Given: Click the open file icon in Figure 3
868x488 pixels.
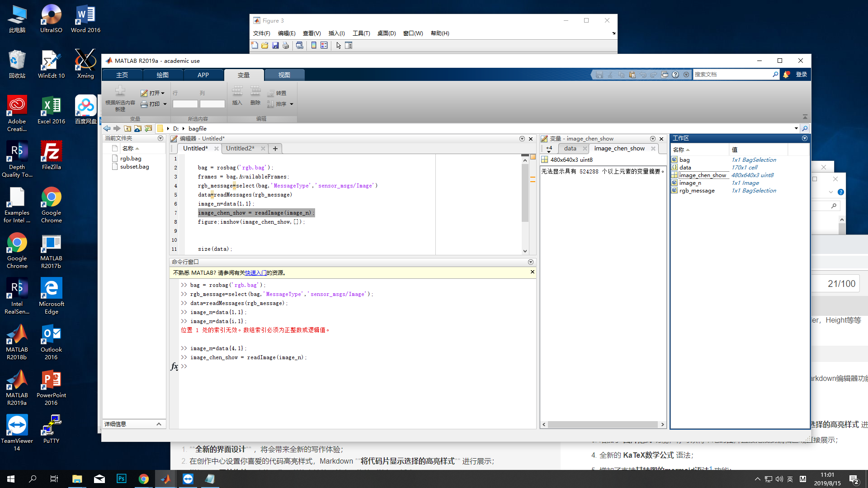Looking at the screenshot, I should tap(265, 46).
